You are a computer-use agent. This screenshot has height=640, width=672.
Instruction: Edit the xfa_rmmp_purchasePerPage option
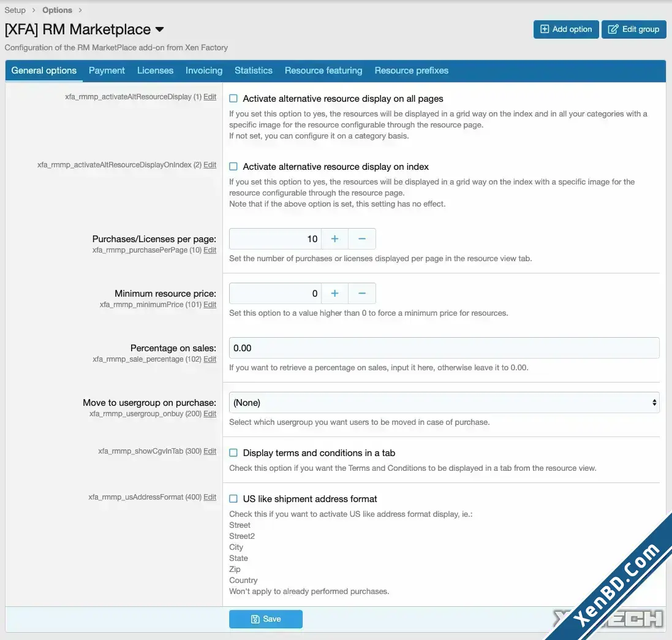click(210, 250)
